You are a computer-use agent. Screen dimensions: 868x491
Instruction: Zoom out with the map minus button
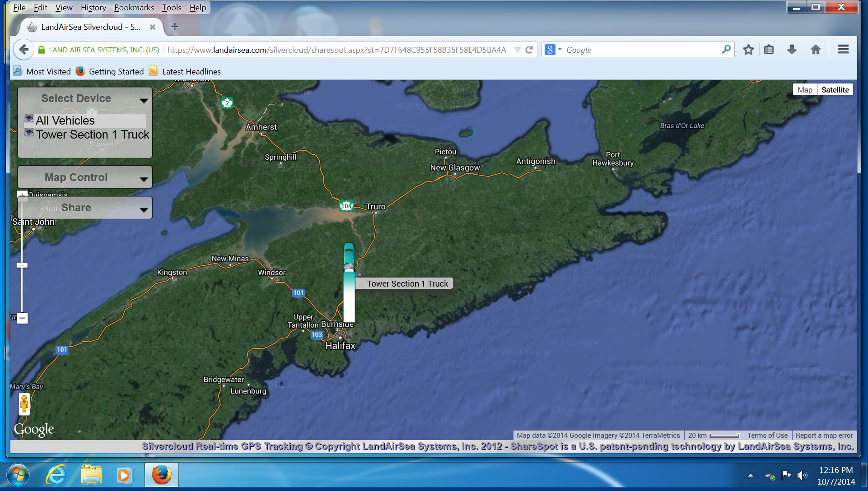(22, 318)
